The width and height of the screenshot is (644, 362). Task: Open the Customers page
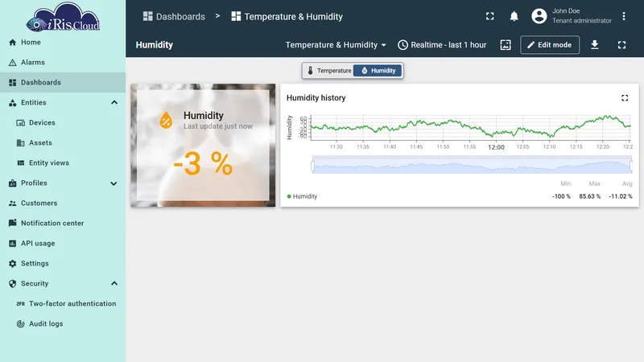coord(63,204)
